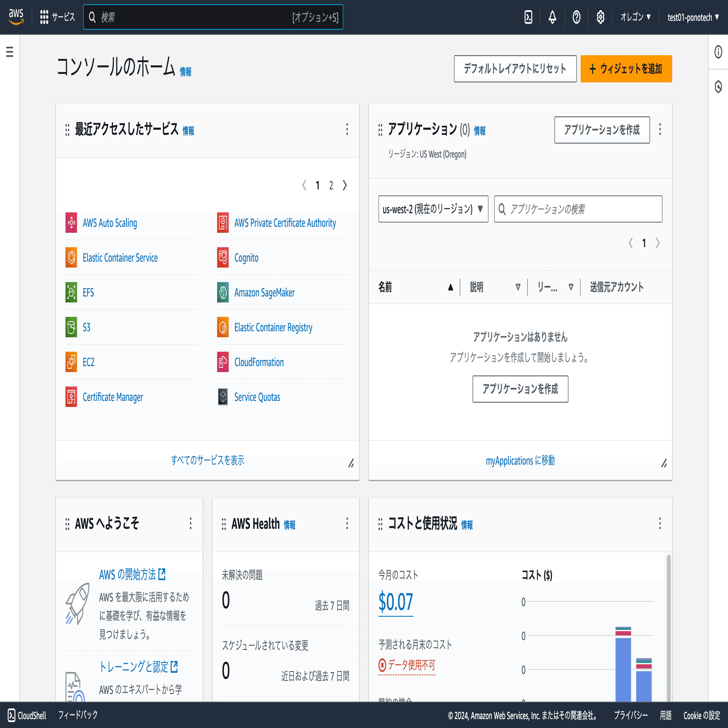Select page 2 of recent services
728x728 pixels.
coord(331,185)
